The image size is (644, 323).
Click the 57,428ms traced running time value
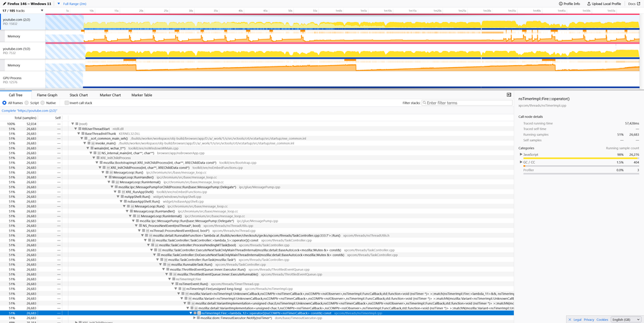tap(631, 123)
